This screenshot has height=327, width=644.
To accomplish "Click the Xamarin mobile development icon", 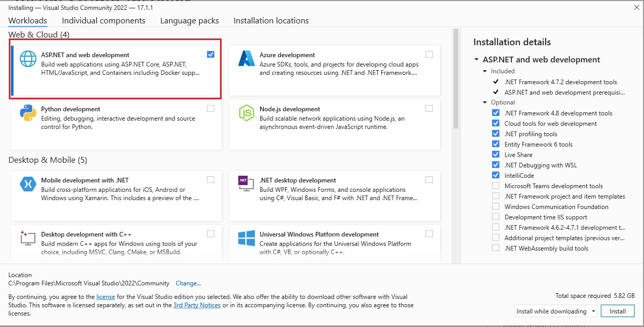I will (28, 184).
